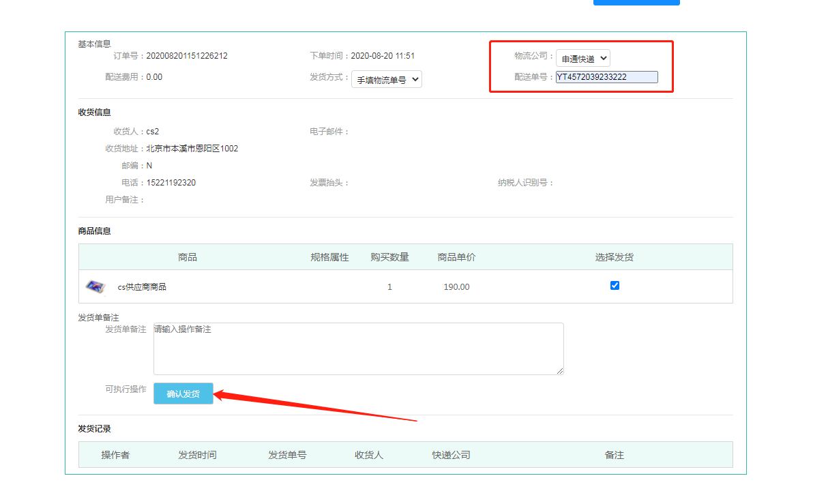Click the 商品单价 column header

(x=456, y=257)
